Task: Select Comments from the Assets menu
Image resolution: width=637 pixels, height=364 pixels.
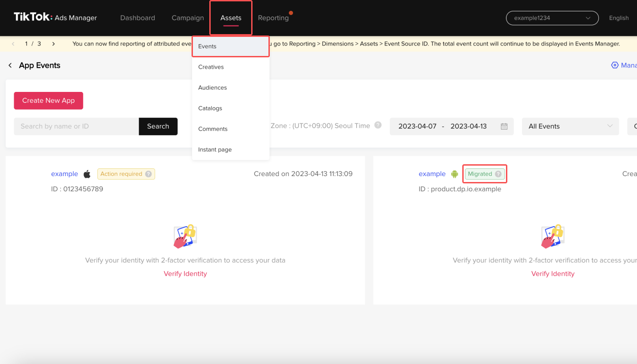Action: click(x=231, y=129)
